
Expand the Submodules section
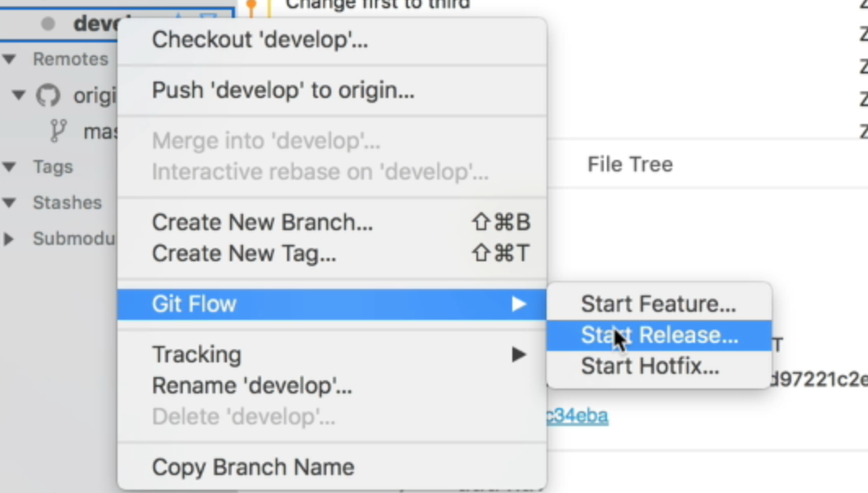click(10, 238)
